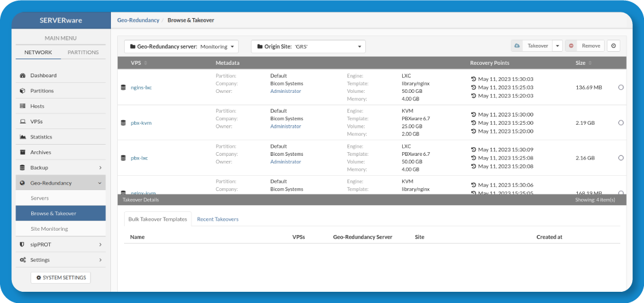
Task: Switch to the PARTITIONS menu tab
Action: (x=83, y=52)
